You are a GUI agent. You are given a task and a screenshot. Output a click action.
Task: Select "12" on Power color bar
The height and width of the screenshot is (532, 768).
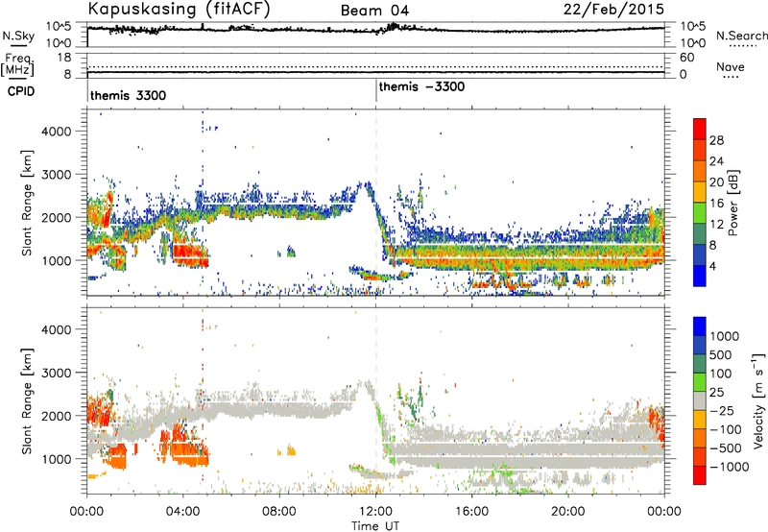pyautogui.click(x=716, y=225)
